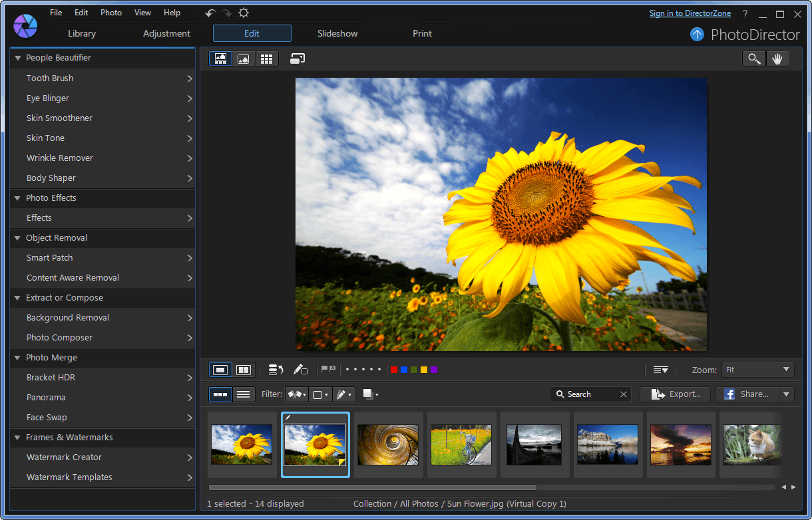Apply the red color label swatch
This screenshot has width=812, height=520.
click(394, 370)
